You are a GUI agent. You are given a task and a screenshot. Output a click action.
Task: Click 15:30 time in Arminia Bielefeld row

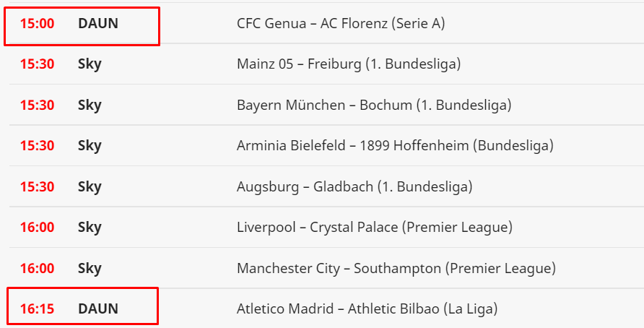point(37,145)
